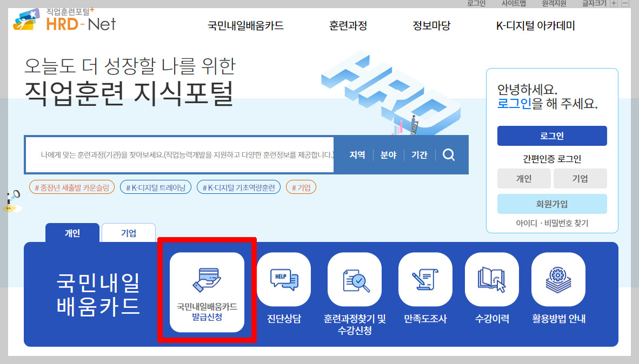
Task: Click the 간편인증 로그인 heading
Action: point(552,159)
